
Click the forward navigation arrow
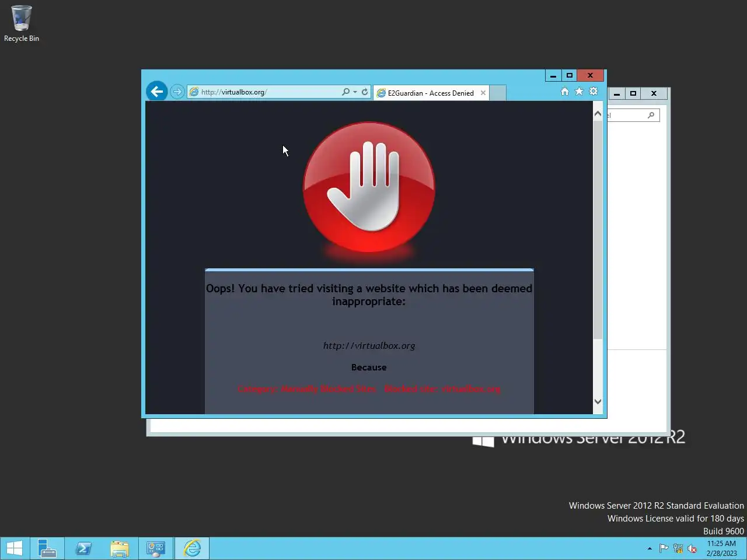177,92
